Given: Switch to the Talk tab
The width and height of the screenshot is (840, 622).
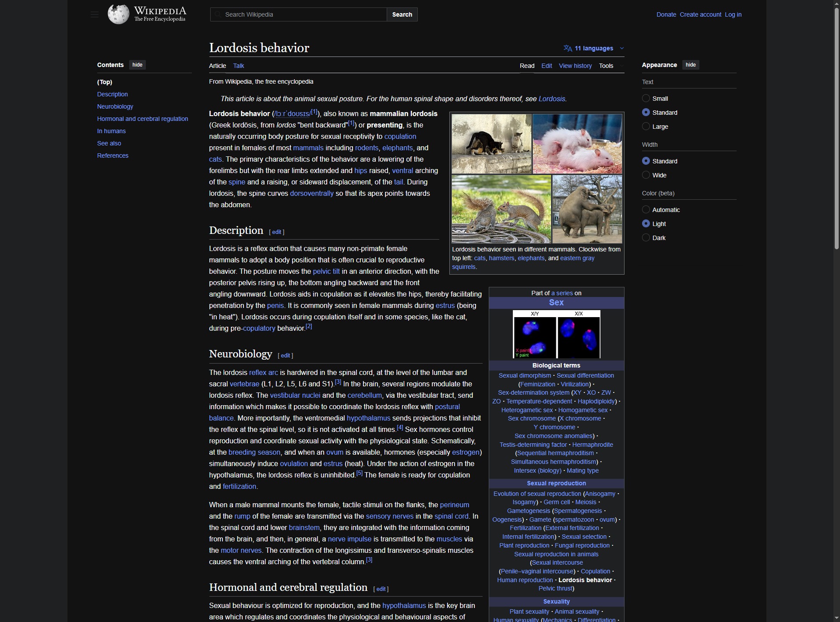Looking at the screenshot, I should [239, 66].
